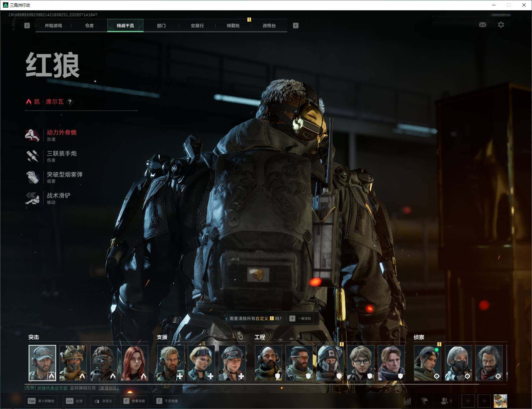Select the brown-haired last 工程 operator

pyautogui.click(x=392, y=363)
